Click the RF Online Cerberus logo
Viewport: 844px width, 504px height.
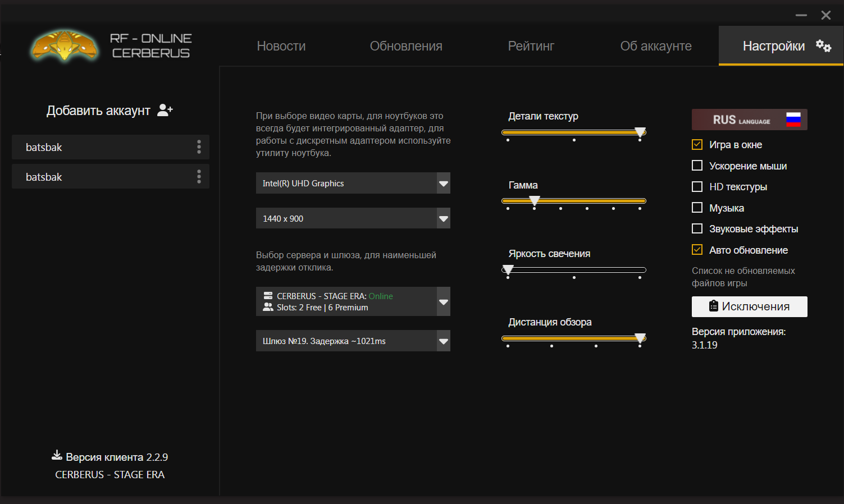tap(65, 45)
